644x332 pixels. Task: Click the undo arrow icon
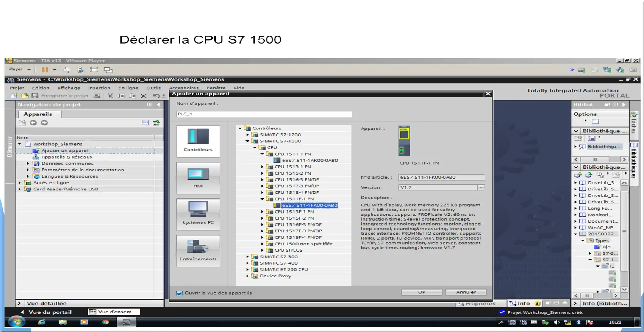pyautogui.click(x=156, y=96)
